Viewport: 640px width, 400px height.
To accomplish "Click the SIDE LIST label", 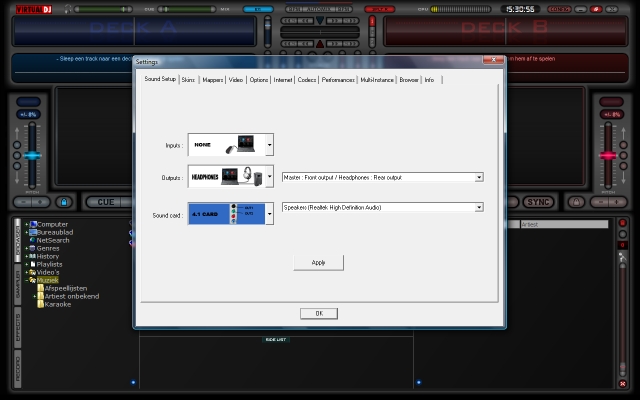I will pos(276,340).
